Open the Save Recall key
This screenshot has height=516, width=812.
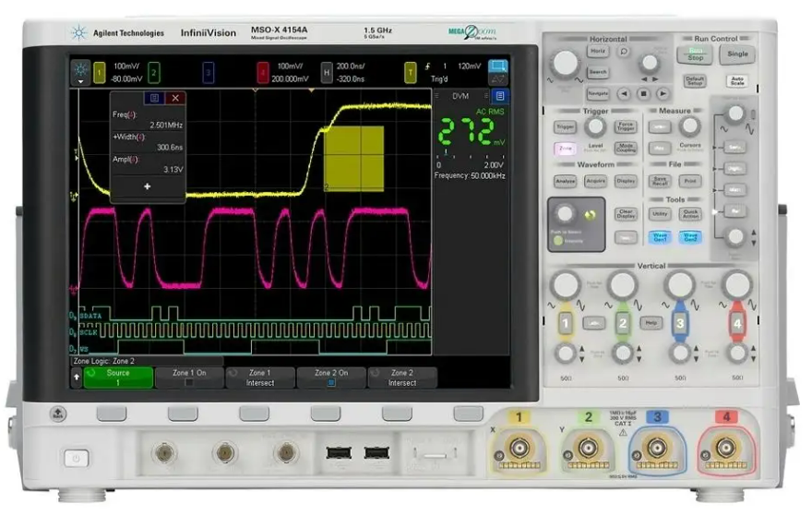(x=660, y=181)
